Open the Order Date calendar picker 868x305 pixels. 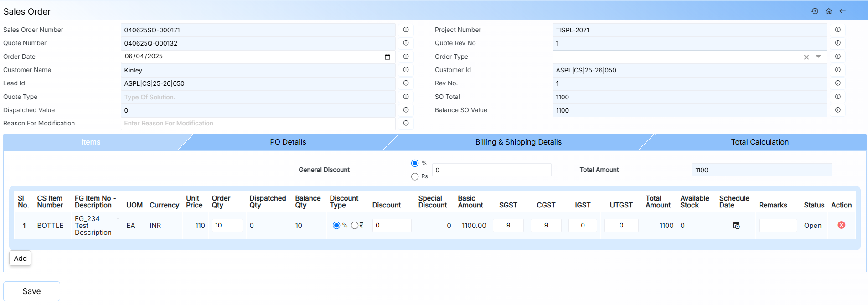(x=387, y=57)
